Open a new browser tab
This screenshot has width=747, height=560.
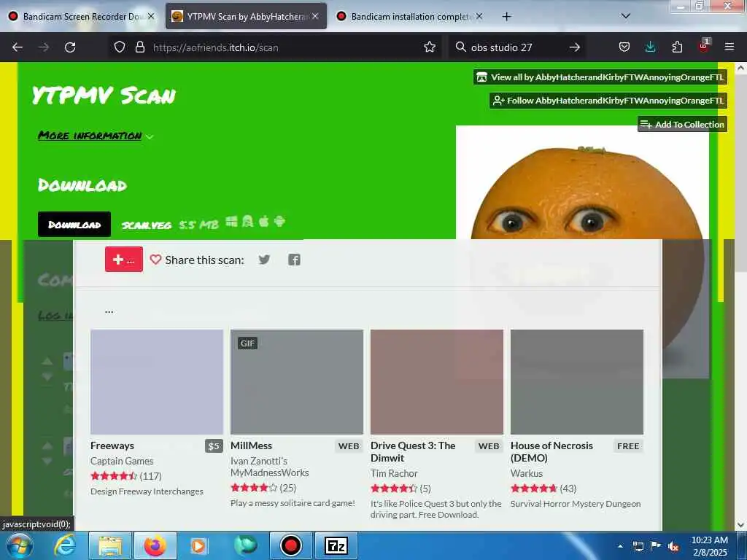(506, 16)
